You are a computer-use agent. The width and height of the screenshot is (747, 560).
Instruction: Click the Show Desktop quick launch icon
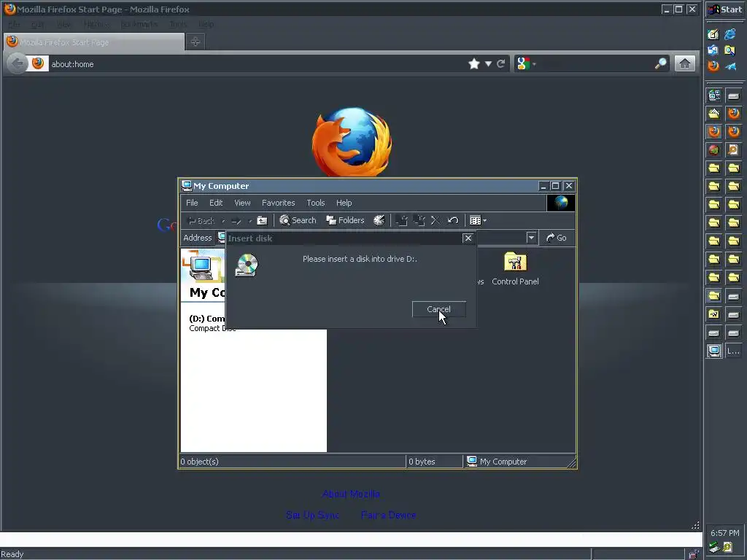pyautogui.click(x=713, y=34)
